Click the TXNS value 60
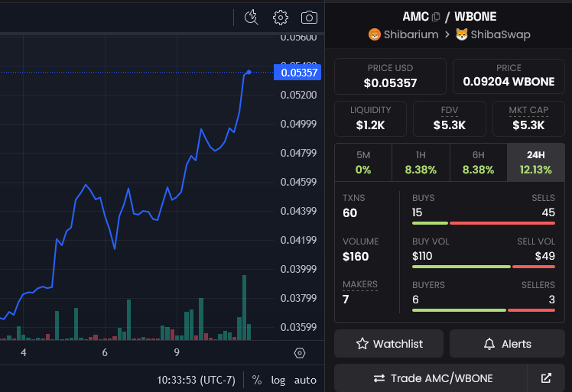 [x=349, y=213]
